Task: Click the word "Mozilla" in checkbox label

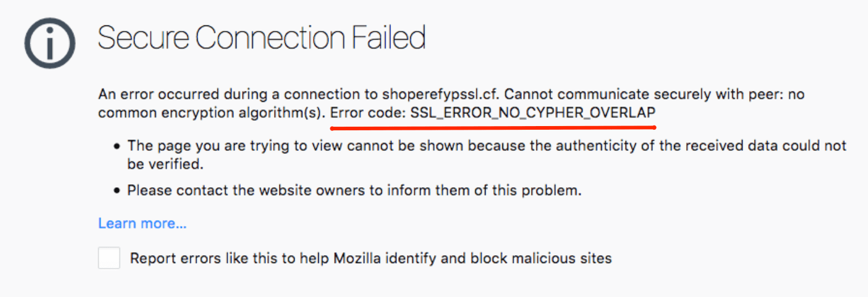Action: pos(356,259)
